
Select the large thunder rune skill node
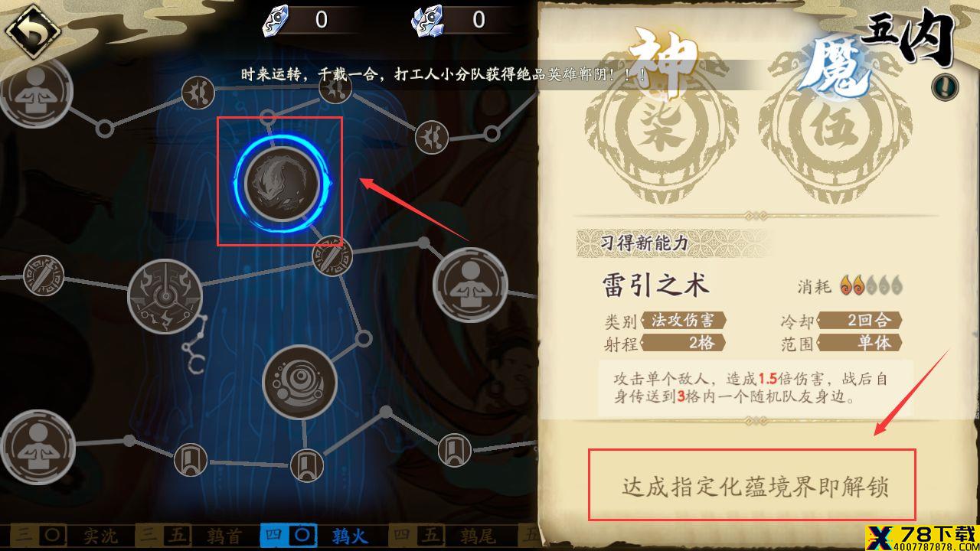click(165, 296)
